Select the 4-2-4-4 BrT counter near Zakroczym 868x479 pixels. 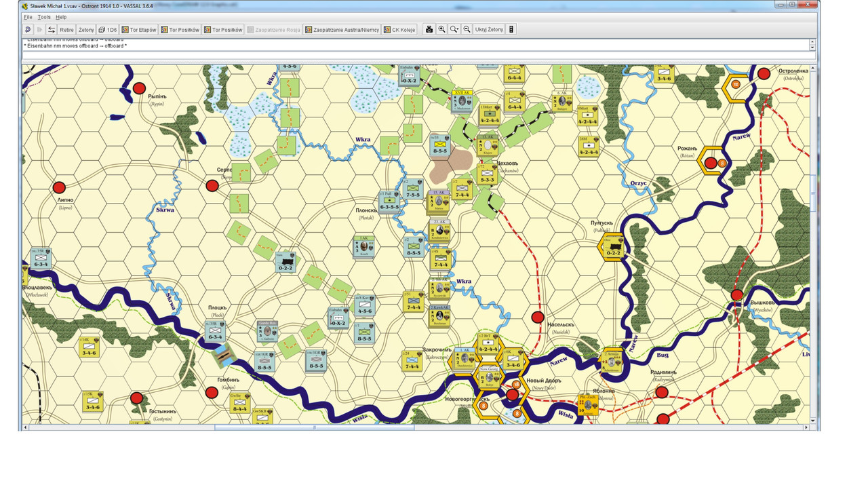pyautogui.click(x=488, y=343)
